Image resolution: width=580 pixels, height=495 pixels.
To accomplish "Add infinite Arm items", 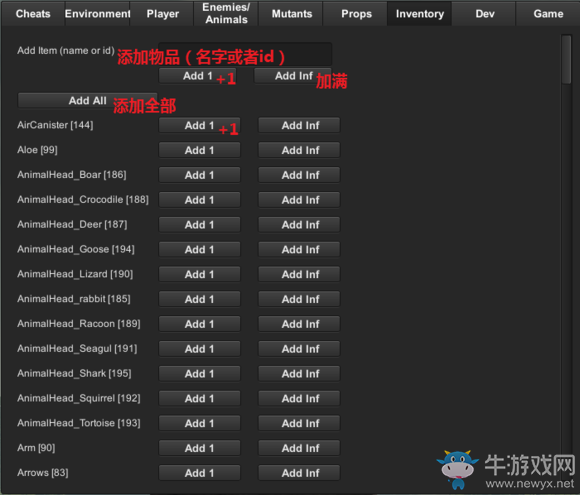I will [x=299, y=448].
